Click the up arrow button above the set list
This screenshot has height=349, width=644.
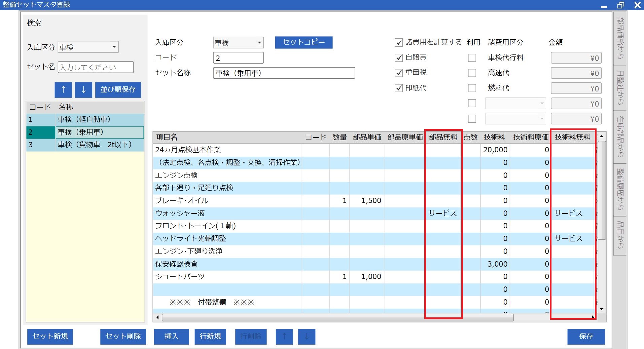[x=63, y=90]
